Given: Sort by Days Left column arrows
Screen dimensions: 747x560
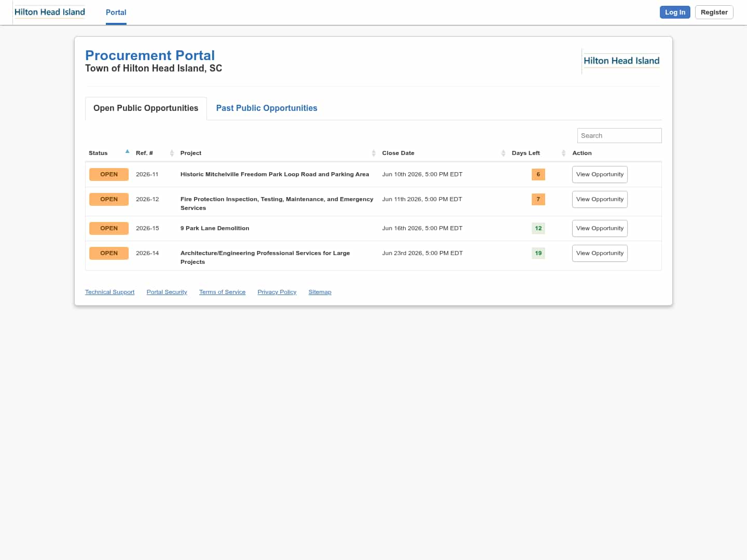Looking at the screenshot, I should coord(563,153).
